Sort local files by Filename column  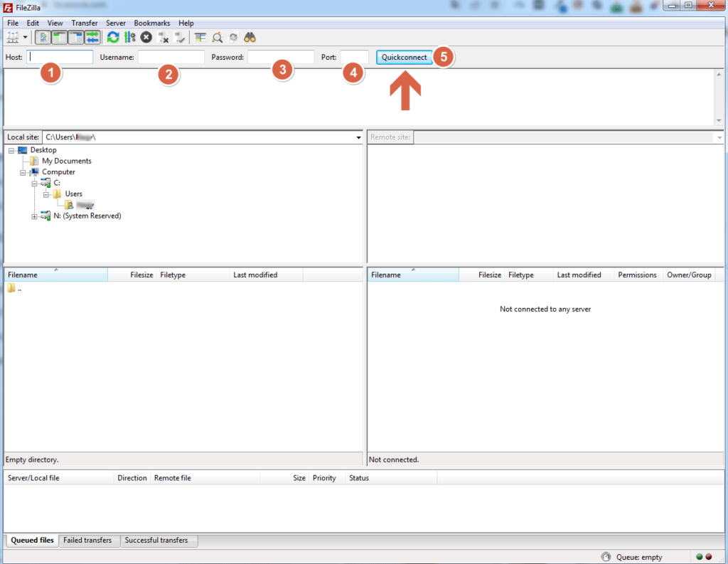click(56, 275)
